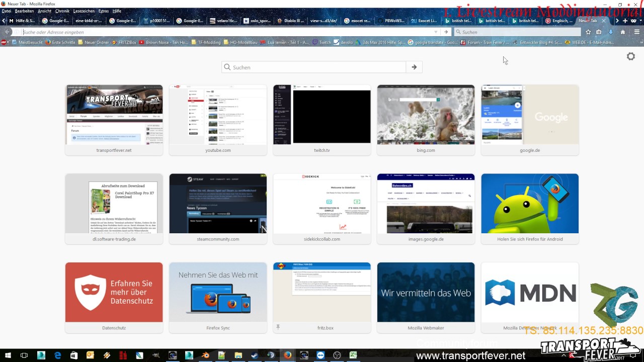Switch to the Diablo tab
644x362 pixels.
(x=291, y=21)
